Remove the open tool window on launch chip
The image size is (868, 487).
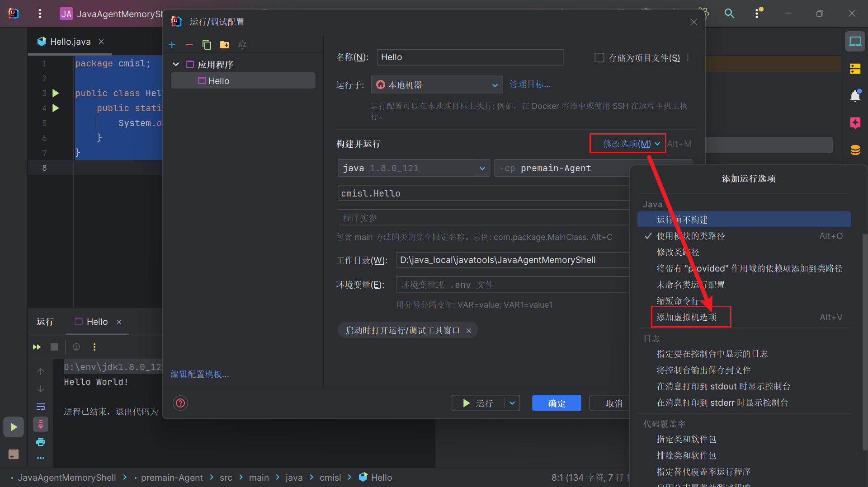point(469,331)
